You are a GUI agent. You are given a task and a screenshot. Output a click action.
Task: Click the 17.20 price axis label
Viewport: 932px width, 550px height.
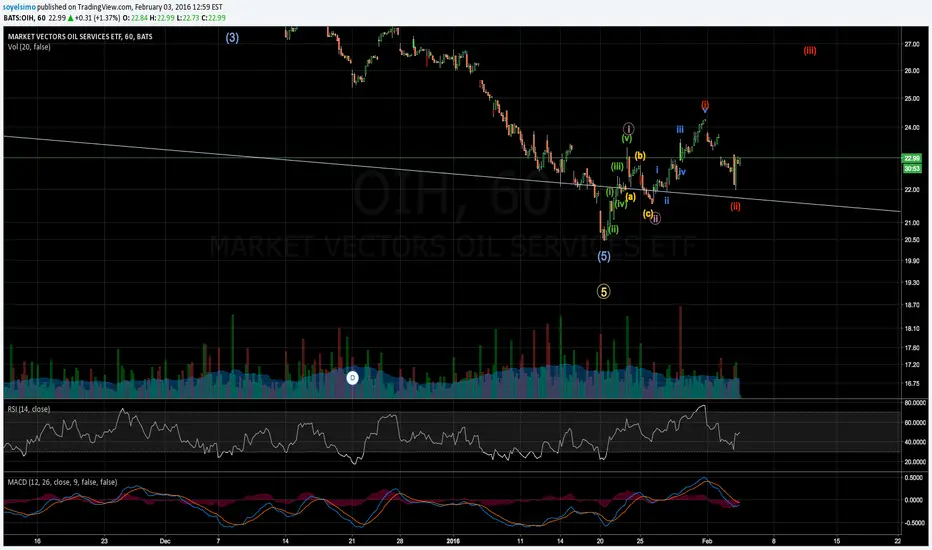tap(912, 364)
